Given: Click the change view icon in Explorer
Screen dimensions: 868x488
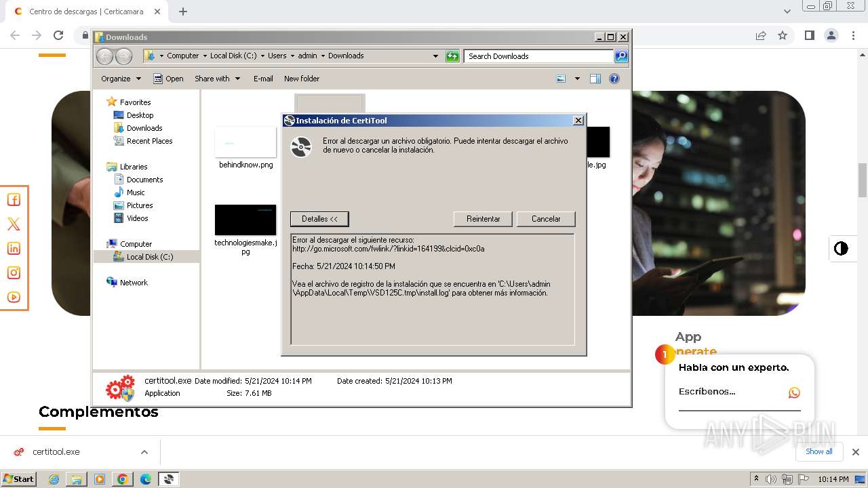Looking at the screenshot, I should [561, 79].
